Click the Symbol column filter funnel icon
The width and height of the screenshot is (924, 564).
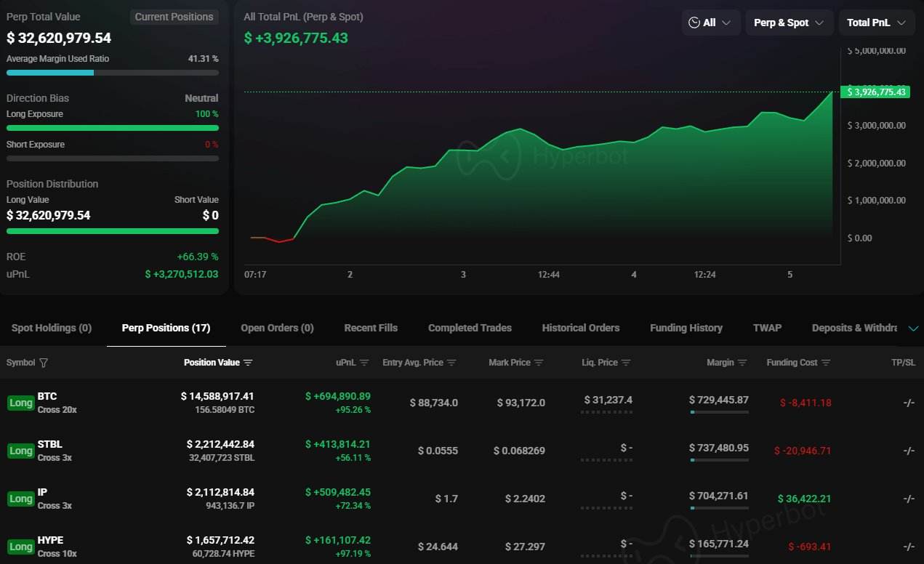point(44,363)
